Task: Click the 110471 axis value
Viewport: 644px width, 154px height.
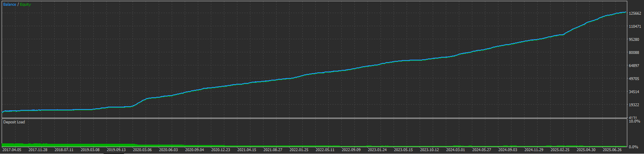Action: tap(635, 27)
